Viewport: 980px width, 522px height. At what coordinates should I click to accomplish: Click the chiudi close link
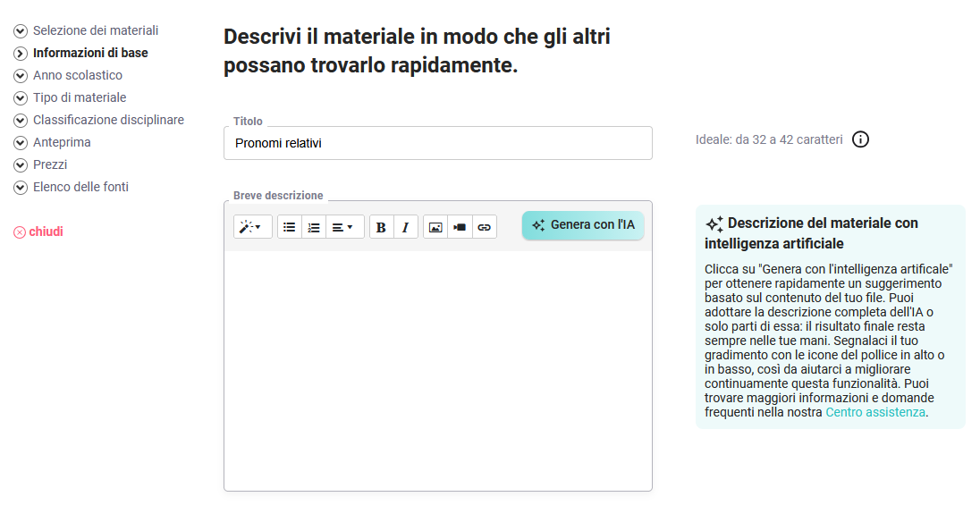[45, 232]
